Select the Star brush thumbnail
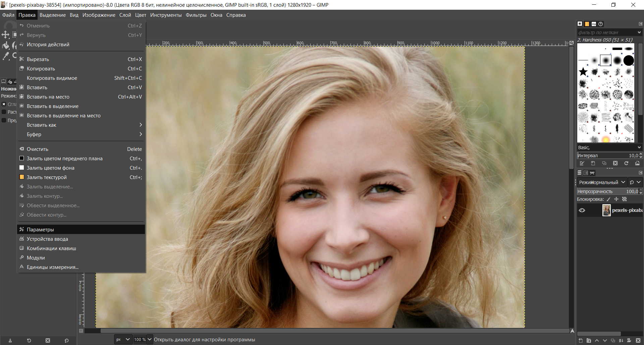Viewport: 644px width, 345px height. click(583, 71)
